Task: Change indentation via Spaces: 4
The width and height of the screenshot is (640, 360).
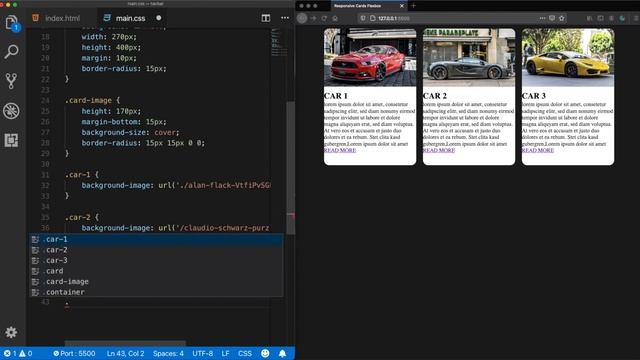Action: pyautogui.click(x=168, y=353)
